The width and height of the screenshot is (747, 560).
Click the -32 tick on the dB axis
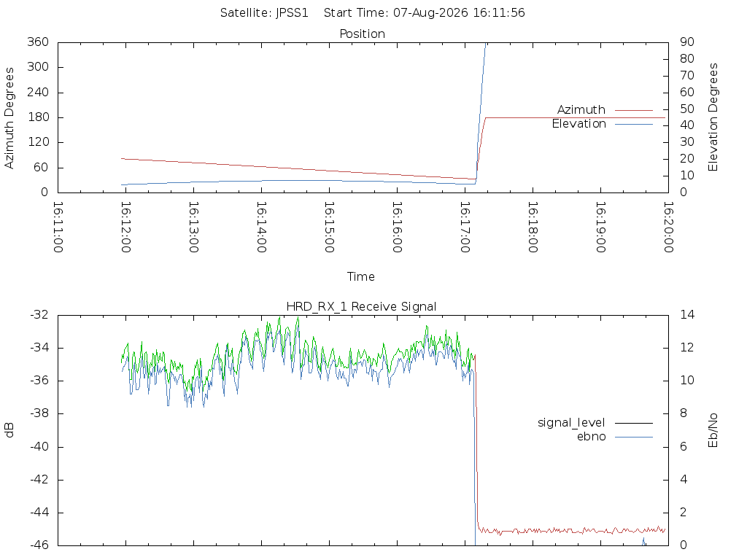[x=39, y=315]
